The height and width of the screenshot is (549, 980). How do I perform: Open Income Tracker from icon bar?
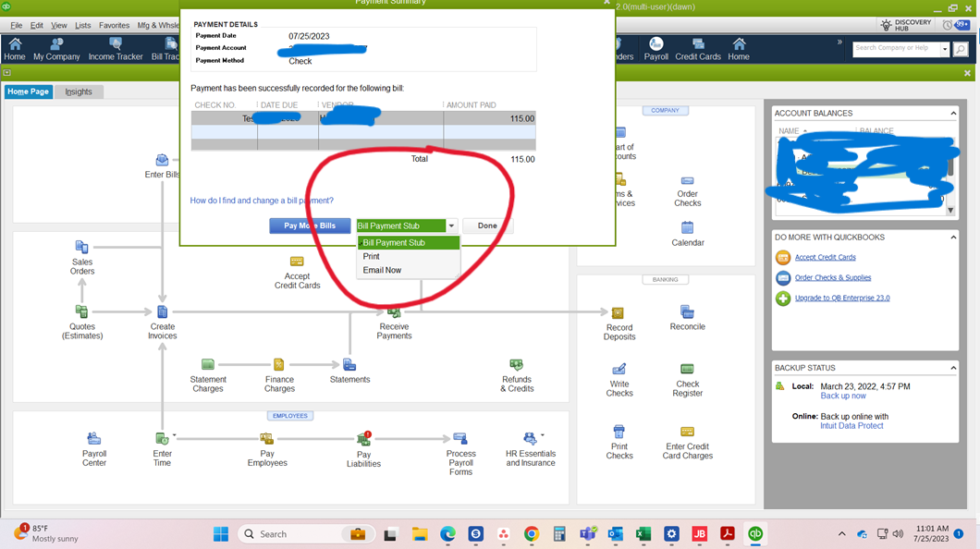116,49
